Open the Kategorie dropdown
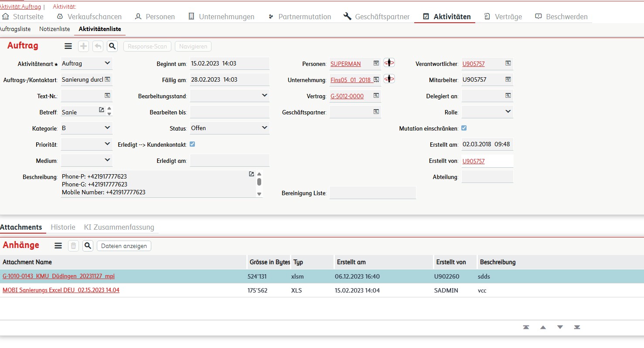This screenshot has height=348, width=644. (x=107, y=127)
